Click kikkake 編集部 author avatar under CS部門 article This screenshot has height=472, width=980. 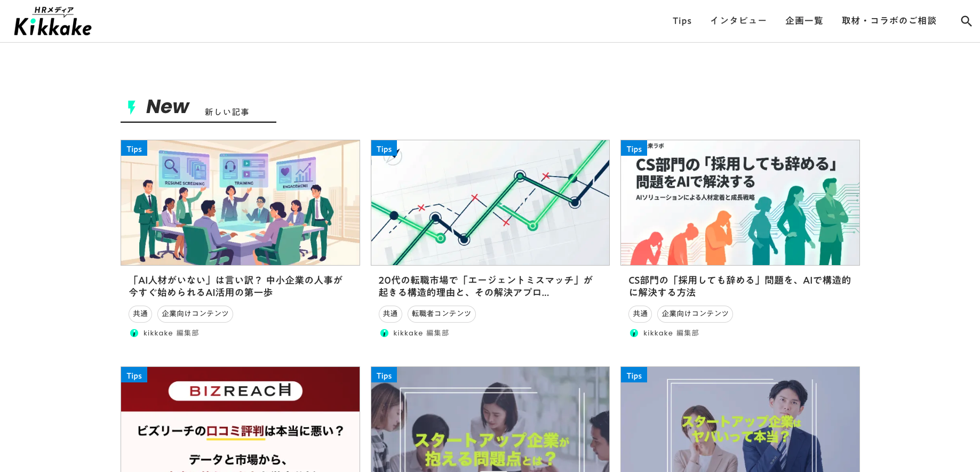click(634, 333)
